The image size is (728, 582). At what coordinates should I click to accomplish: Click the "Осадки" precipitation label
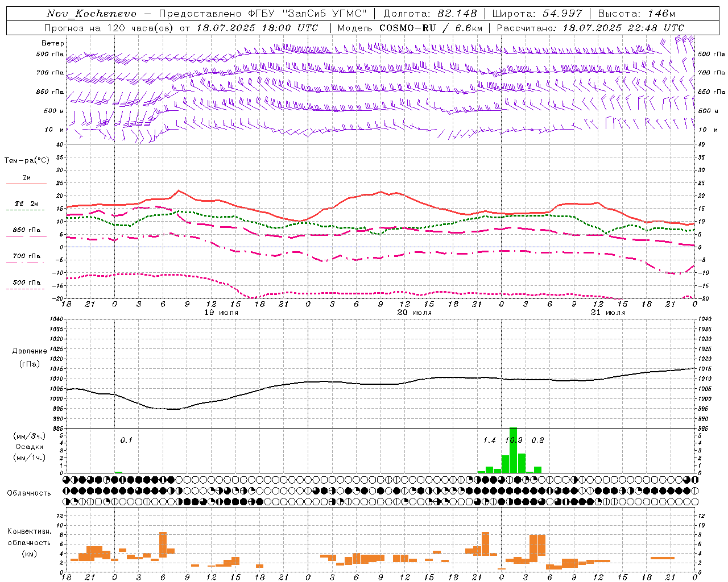pos(29,447)
